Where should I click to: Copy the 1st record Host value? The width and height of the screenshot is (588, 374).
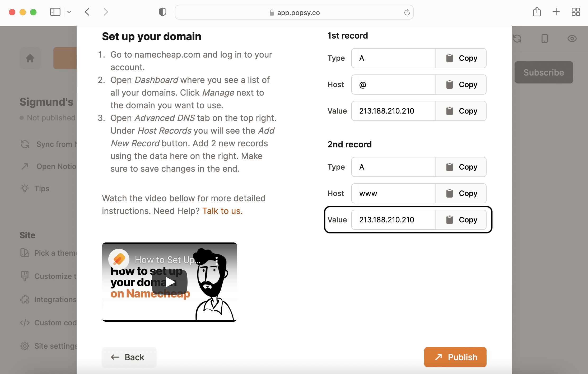pyautogui.click(x=461, y=85)
